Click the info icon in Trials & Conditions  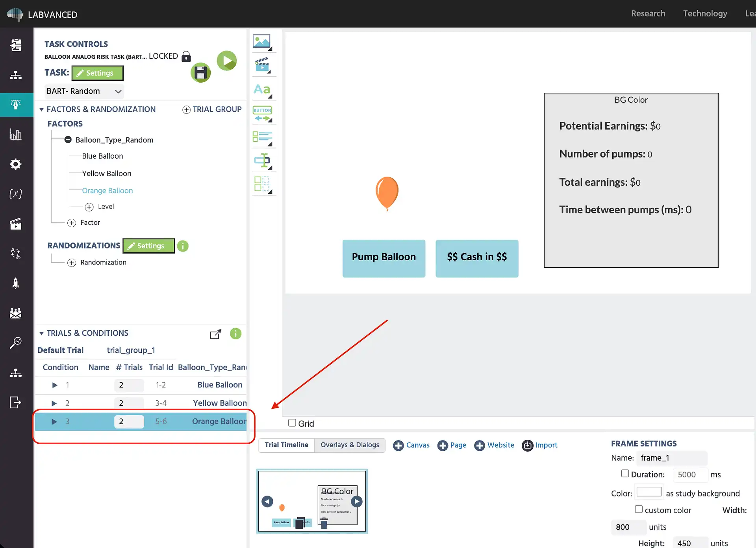235,333
